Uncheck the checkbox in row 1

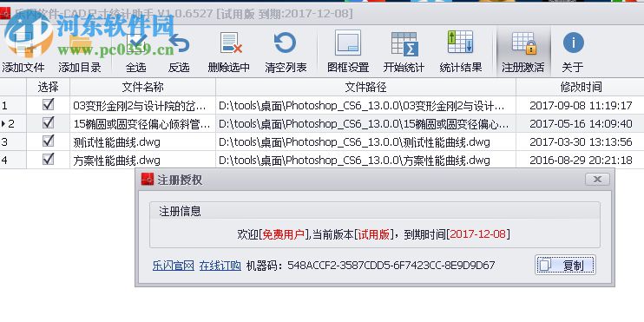point(48,105)
